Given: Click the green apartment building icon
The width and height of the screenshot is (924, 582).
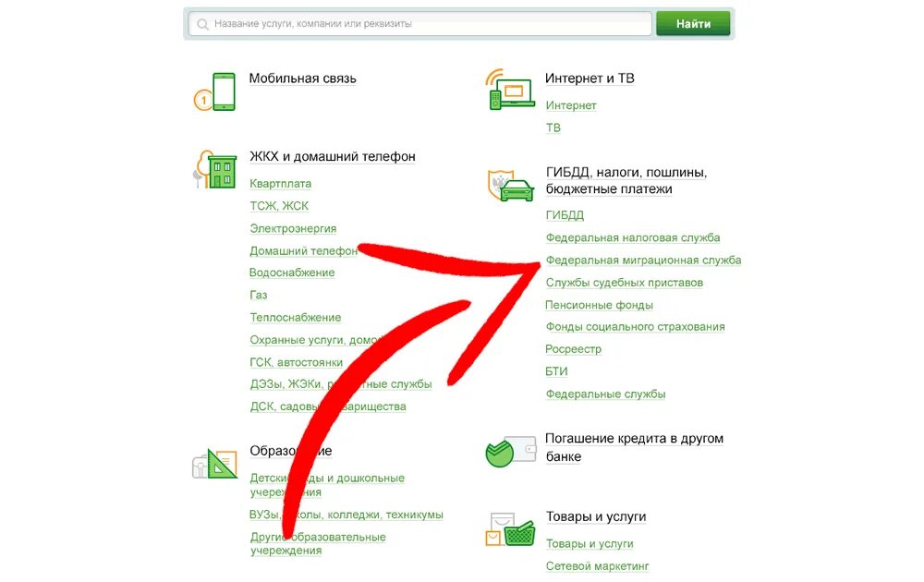Looking at the screenshot, I should click(215, 170).
